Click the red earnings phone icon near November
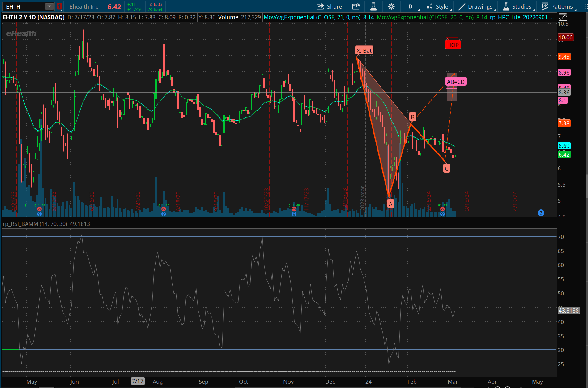 coord(294,209)
